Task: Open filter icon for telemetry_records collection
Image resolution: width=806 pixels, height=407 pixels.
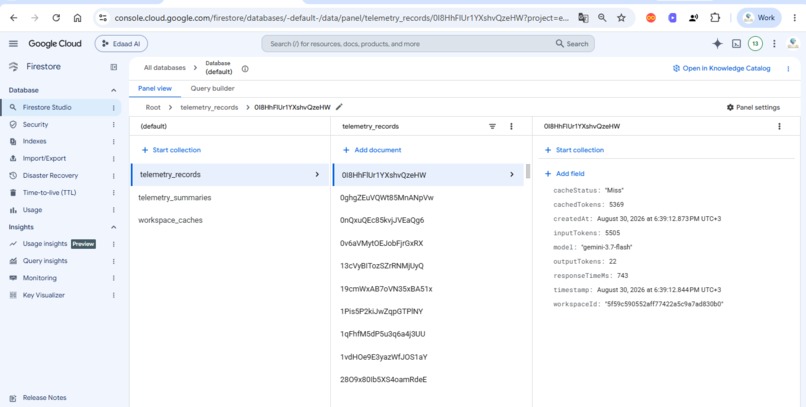Action: pyautogui.click(x=492, y=126)
